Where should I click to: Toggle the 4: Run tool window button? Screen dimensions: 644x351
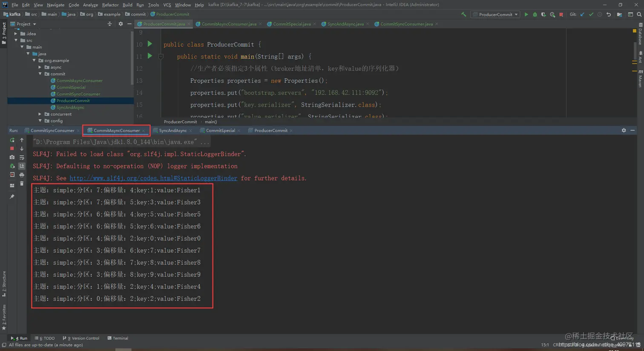tap(19, 338)
